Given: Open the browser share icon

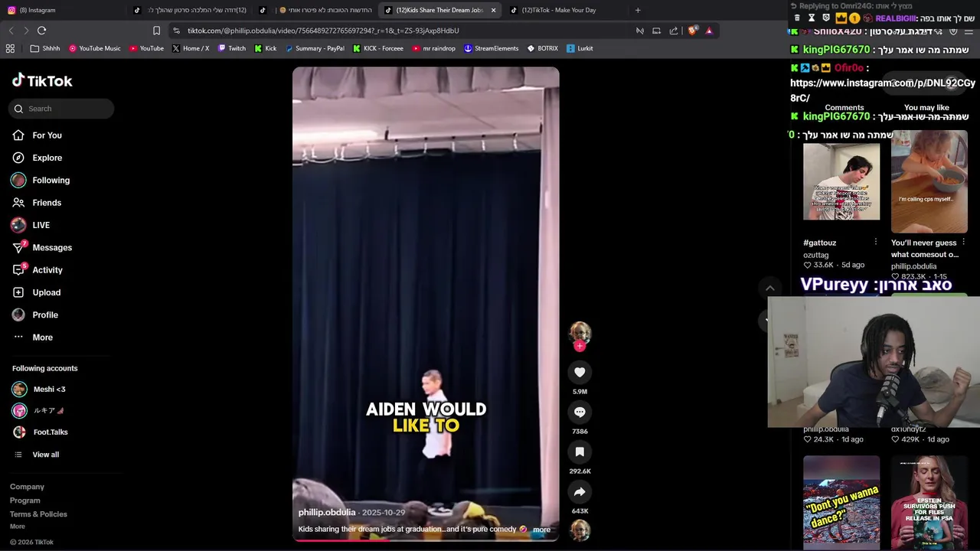Looking at the screenshot, I should (x=673, y=31).
